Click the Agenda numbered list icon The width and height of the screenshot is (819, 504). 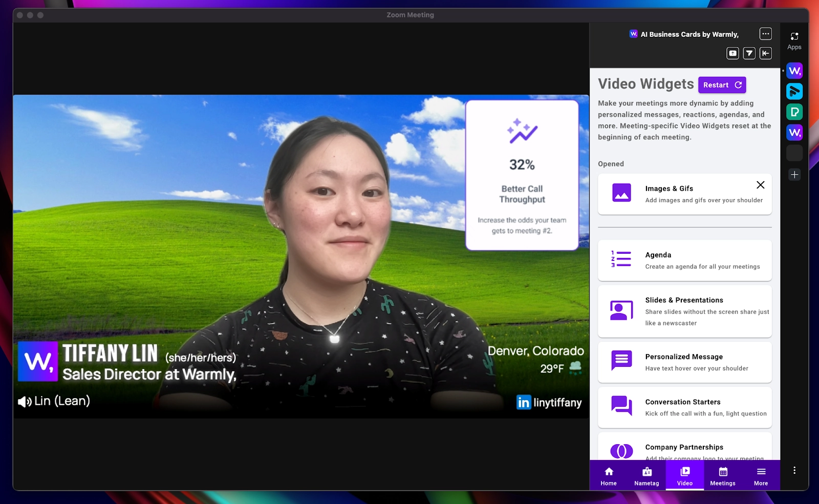pyautogui.click(x=621, y=258)
